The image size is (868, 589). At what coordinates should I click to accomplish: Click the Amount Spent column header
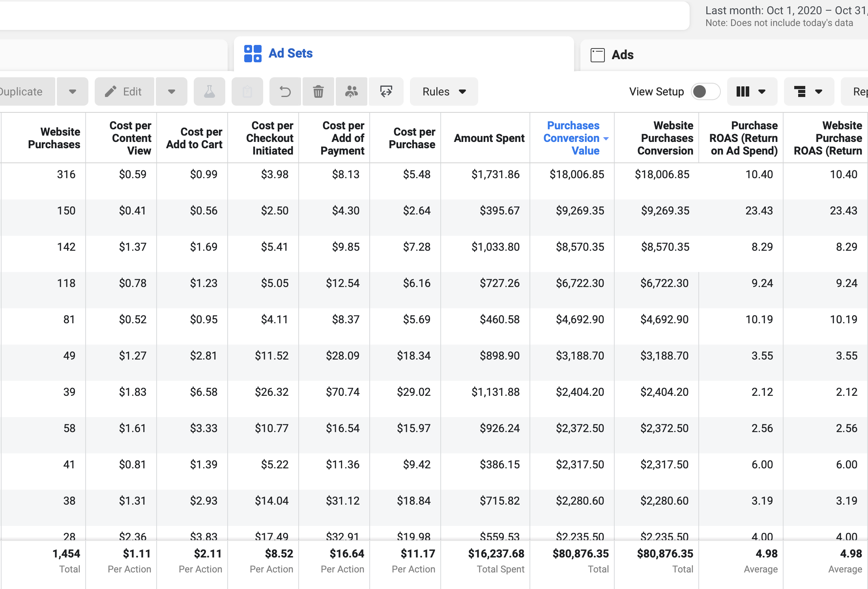(485, 138)
